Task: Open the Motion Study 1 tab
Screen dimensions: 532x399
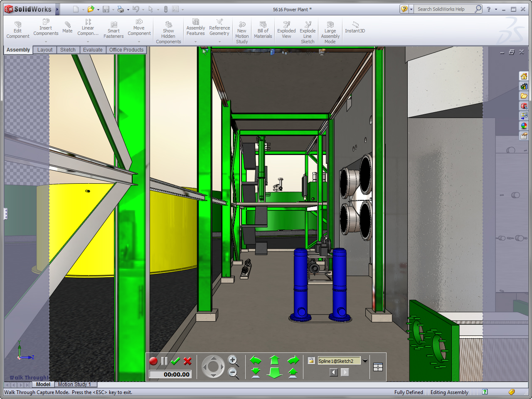Action: (74, 384)
